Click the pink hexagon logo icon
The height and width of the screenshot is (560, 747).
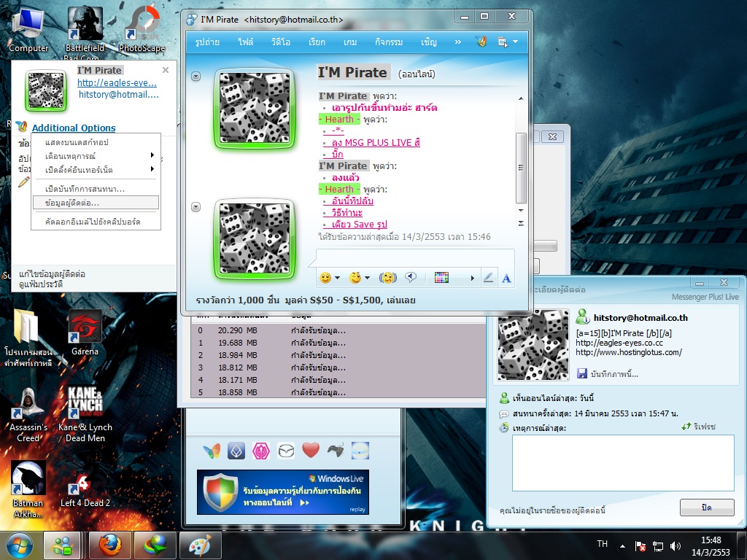click(x=261, y=451)
